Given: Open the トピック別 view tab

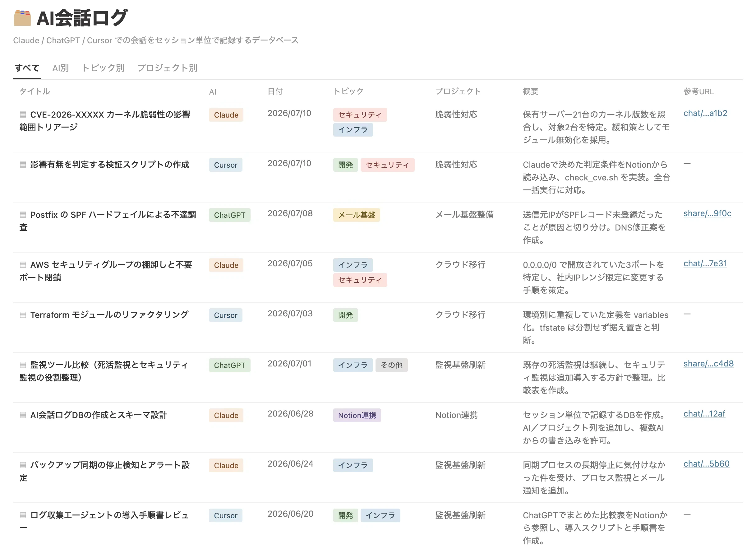Looking at the screenshot, I should click(103, 68).
